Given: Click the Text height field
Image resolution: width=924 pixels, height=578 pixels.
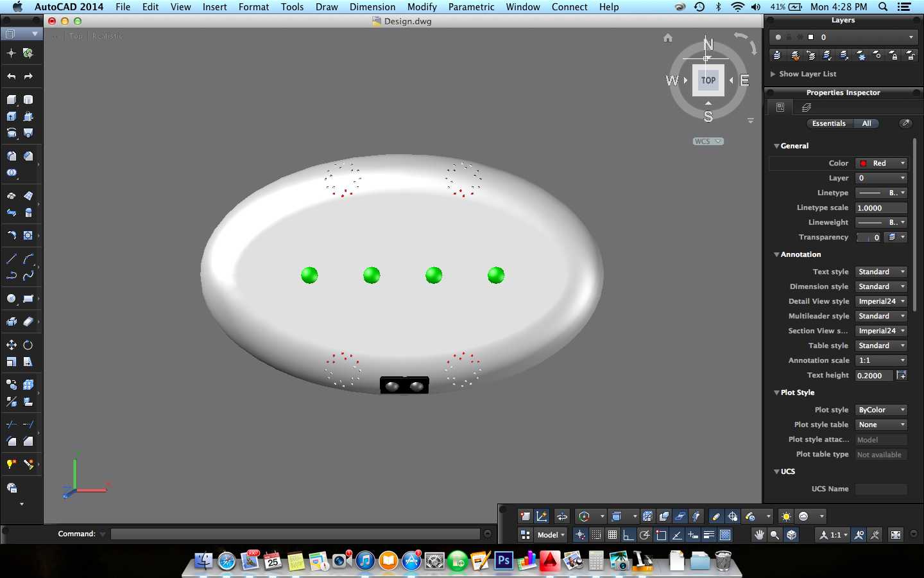Looking at the screenshot, I should pos(874,375).
